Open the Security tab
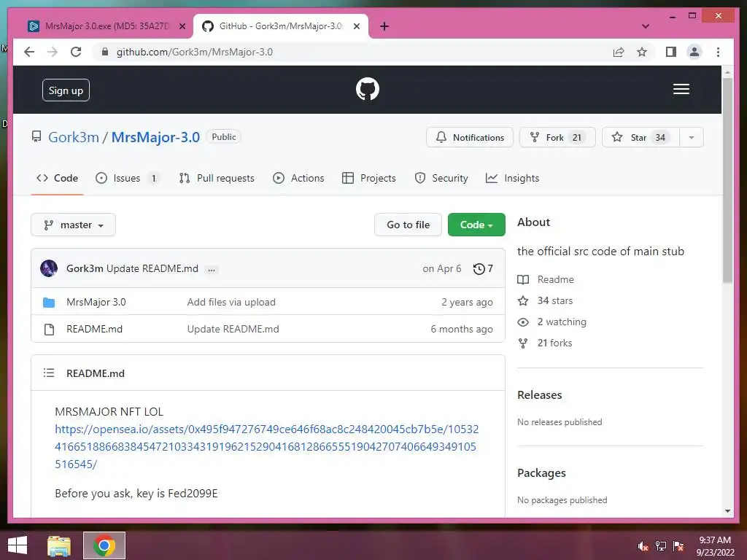 tap(441, 178)
